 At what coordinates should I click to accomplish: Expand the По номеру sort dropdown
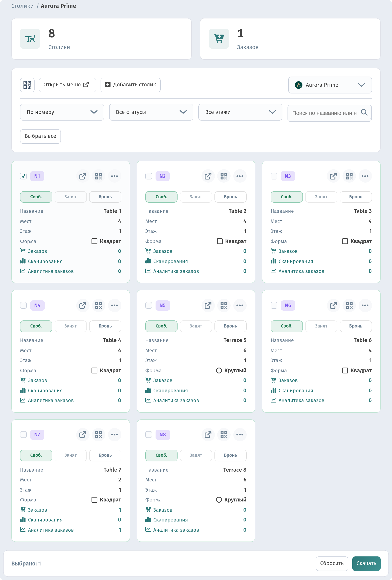(x=62, y=112)
